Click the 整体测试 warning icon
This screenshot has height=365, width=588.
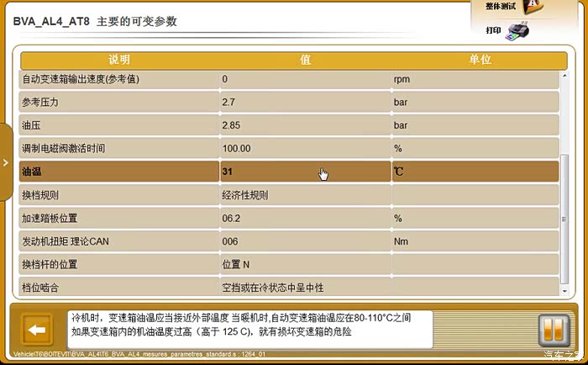[534, 8]
